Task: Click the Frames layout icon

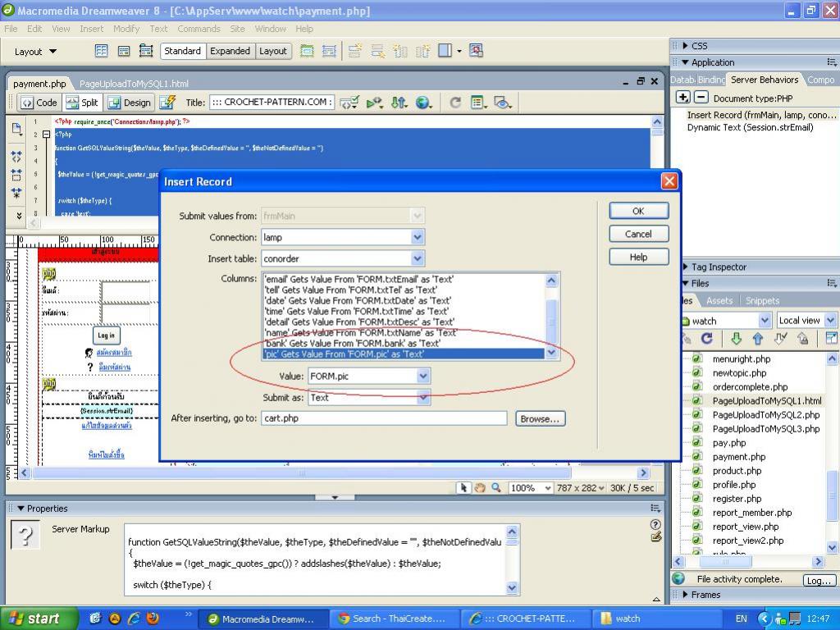Action: pyautogui.click(x=445, y=51)
